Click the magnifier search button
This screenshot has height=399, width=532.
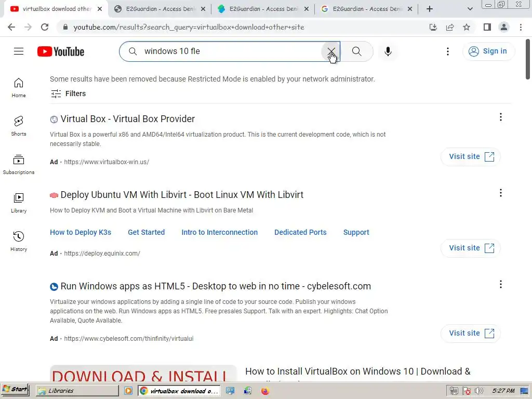coord(356,51)
